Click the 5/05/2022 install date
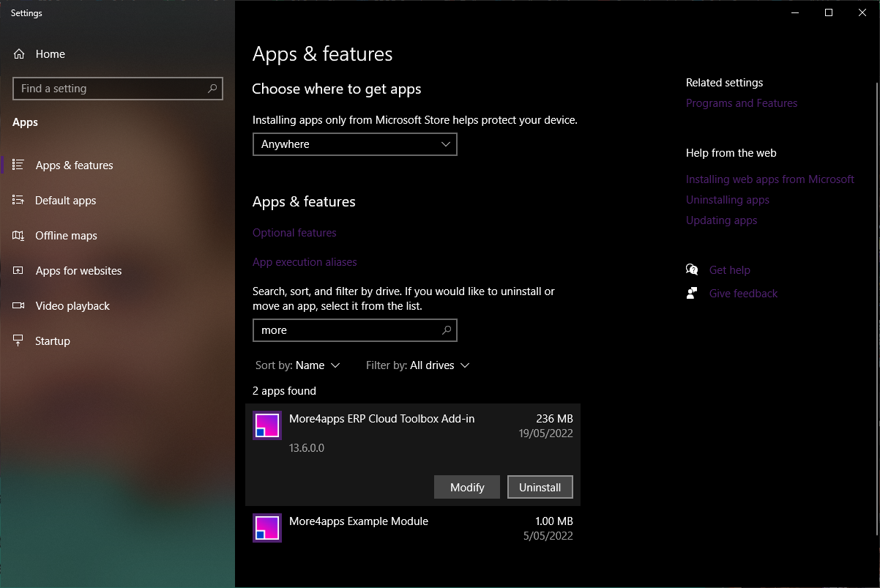Image resolution: width=880 pixels, height=588 pixels. coord(549,536)
